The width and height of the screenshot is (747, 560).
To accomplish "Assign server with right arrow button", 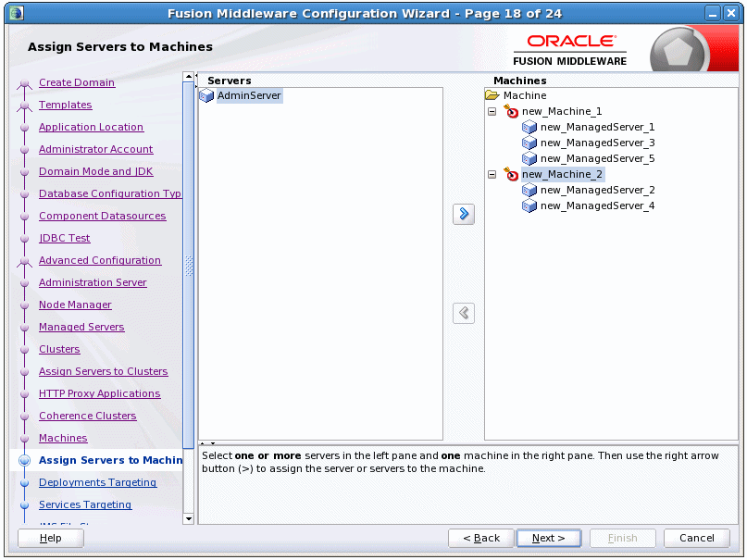I will click(x=464, y=214).
